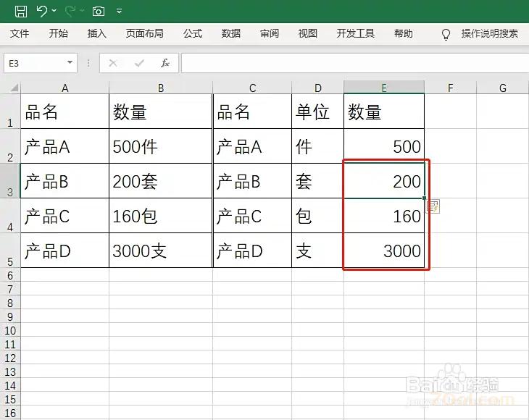
Task: Open the 公式 ribbon tab
Action: point(193,33)
